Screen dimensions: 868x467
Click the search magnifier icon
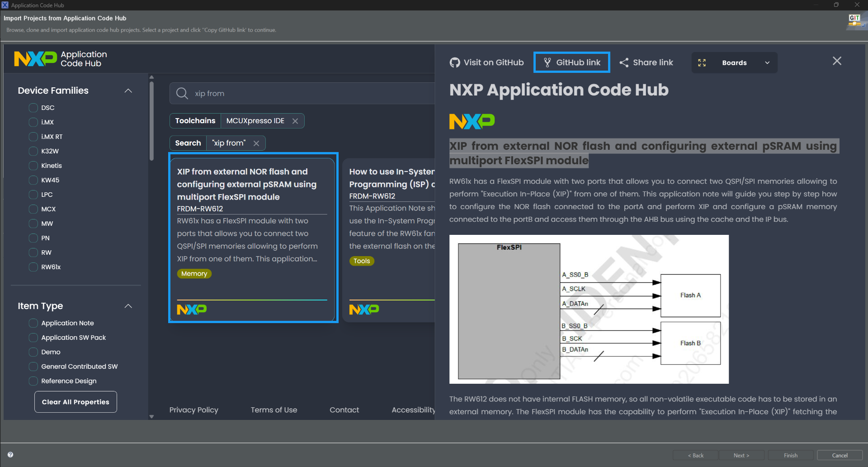tap(182, 93)
